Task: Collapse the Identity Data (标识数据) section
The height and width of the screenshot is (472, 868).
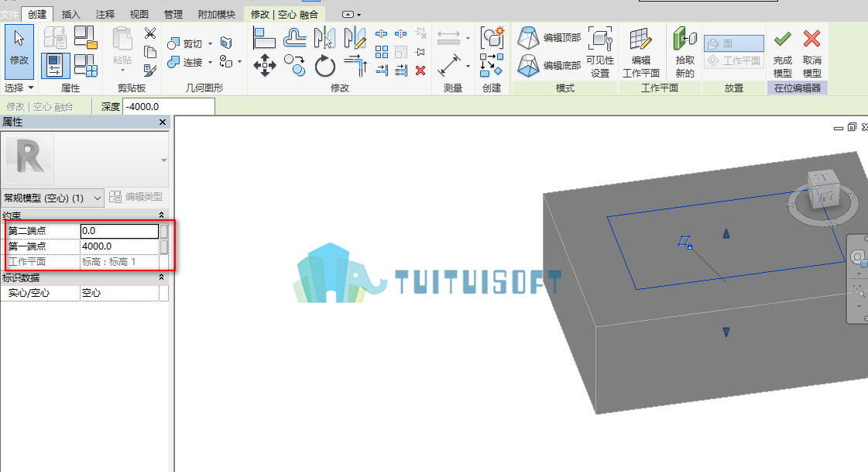Action: point(161,277)
